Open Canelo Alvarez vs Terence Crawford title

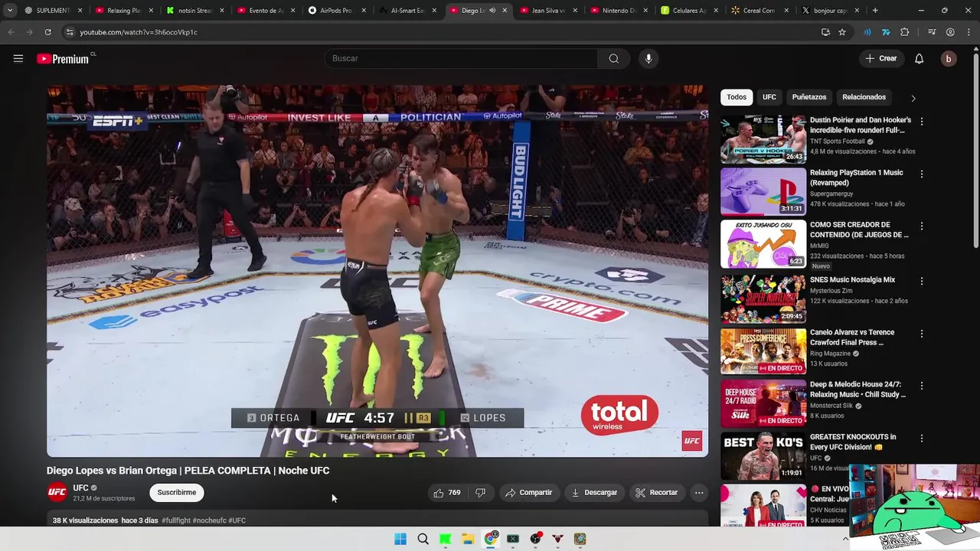[x=852, y=337]
